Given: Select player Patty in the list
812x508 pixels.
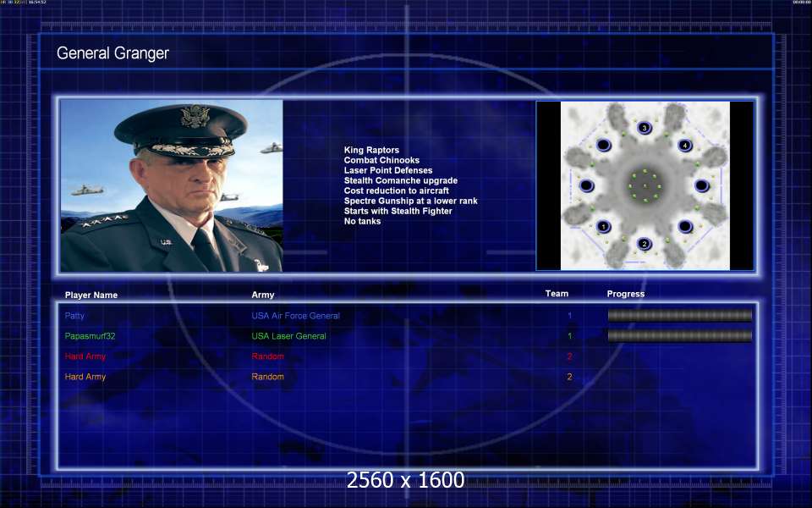Looking at the screenshot, I should 74,316.
